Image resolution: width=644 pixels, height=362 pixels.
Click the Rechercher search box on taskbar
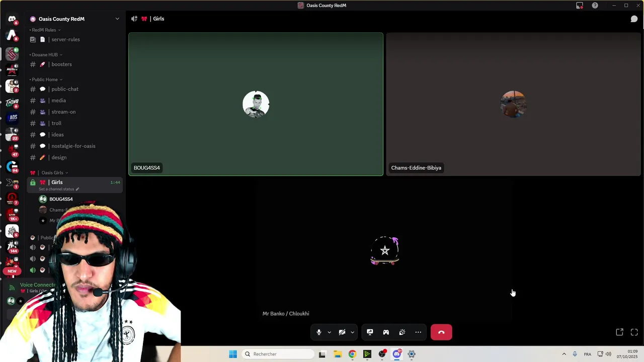pyautogui.click(x=278, y=354)
